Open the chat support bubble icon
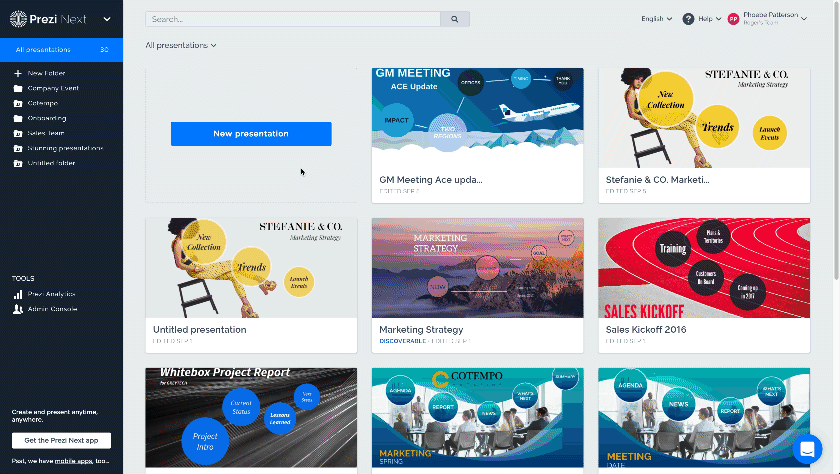This screenshot has height=474, width=840. click(x=807, y=449)
